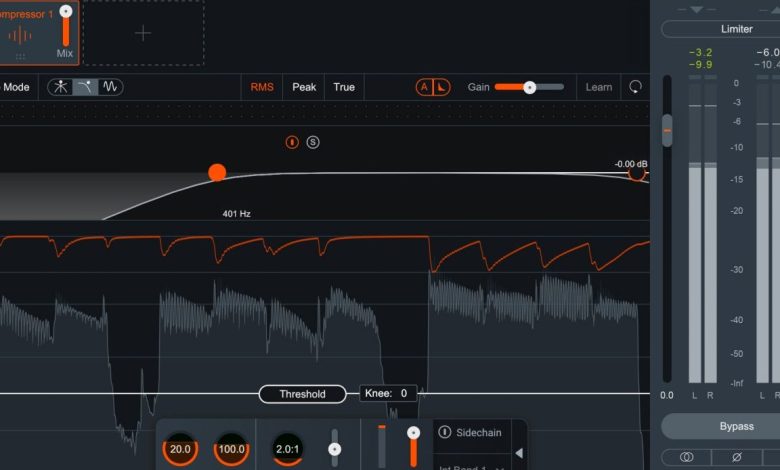Screen dimensions: 780x470
Task: Click the Learn button
Action: tap(599, 87)
